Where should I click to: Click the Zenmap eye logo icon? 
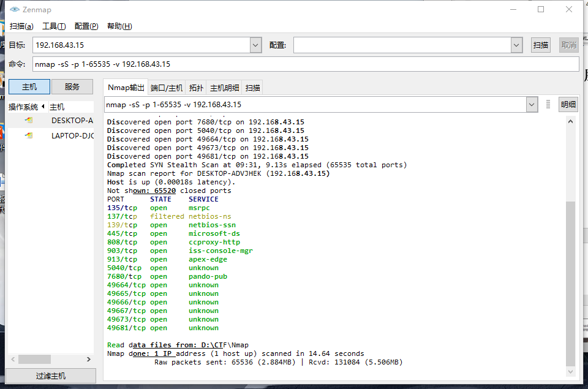pos(14,9)
